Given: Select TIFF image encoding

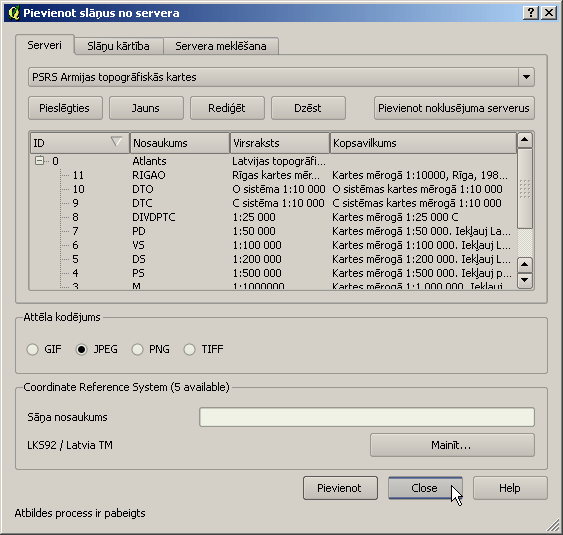Looking at the screenshot, I should point(189,349).
